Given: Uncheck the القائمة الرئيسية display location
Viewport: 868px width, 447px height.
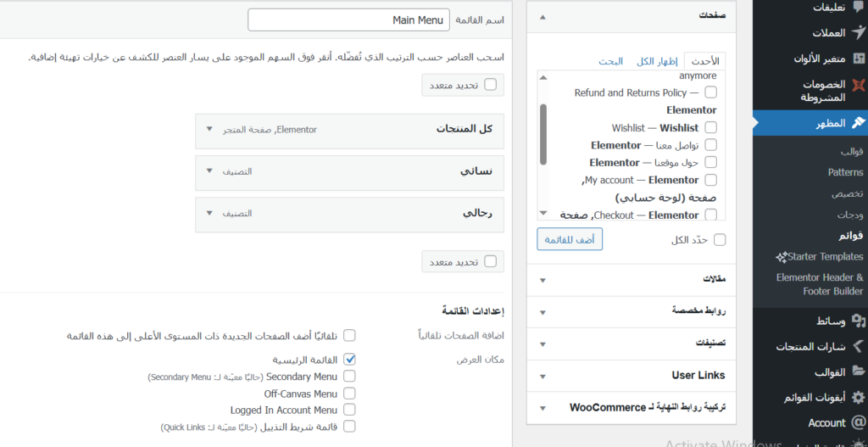Looking at the screenshot, I should pos(349,360).
